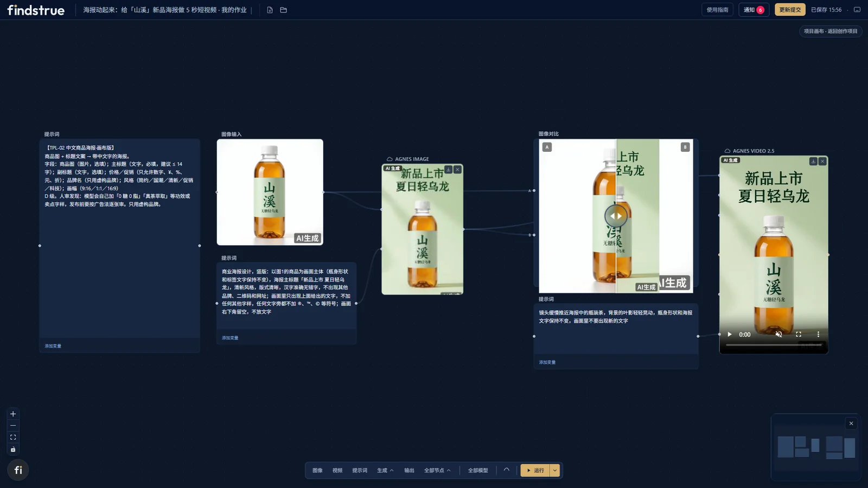Open 通知 notifications
The height and width of the screenshot is (488, 868).
pyautogui.click(x=754, y=10)
